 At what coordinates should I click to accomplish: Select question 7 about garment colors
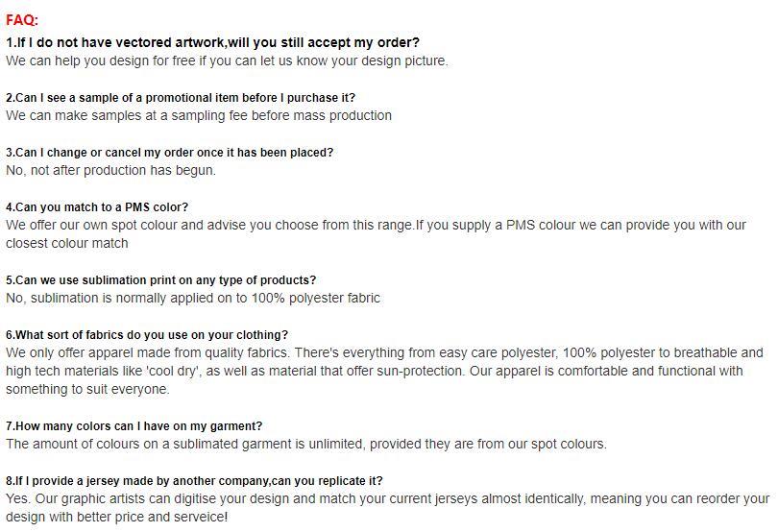pyautogui.click(x=134, y=426)
